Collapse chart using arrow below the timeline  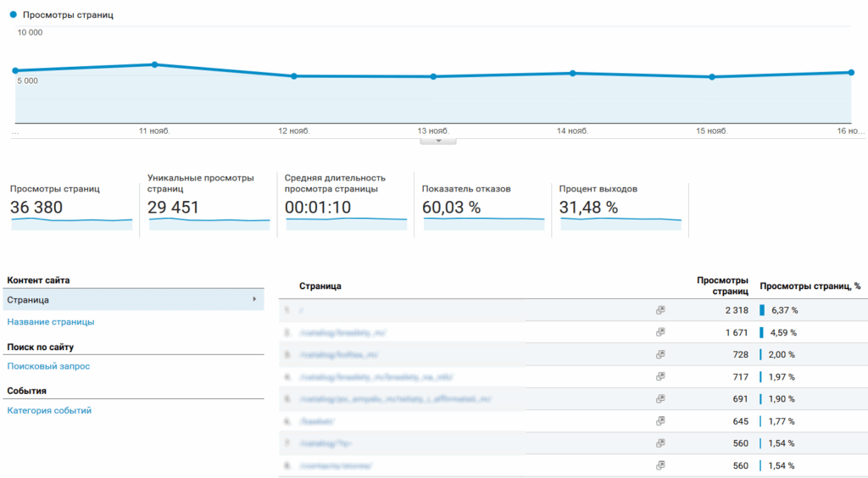click(438, 141)
